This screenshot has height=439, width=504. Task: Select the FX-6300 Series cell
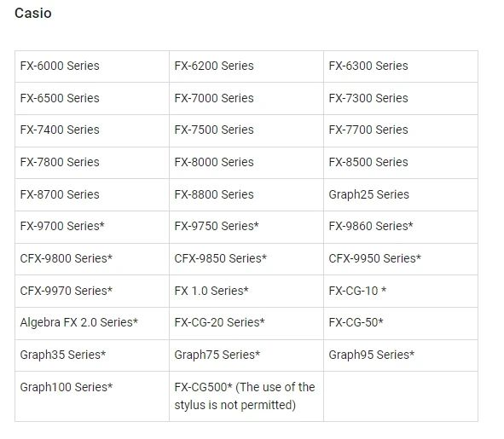(401, 66)
